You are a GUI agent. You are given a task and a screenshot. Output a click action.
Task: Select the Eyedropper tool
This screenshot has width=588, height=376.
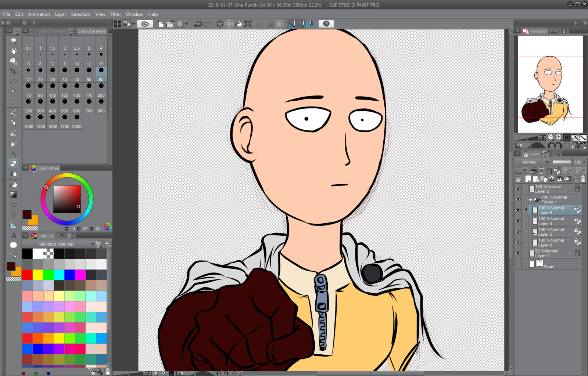point(14,102)
